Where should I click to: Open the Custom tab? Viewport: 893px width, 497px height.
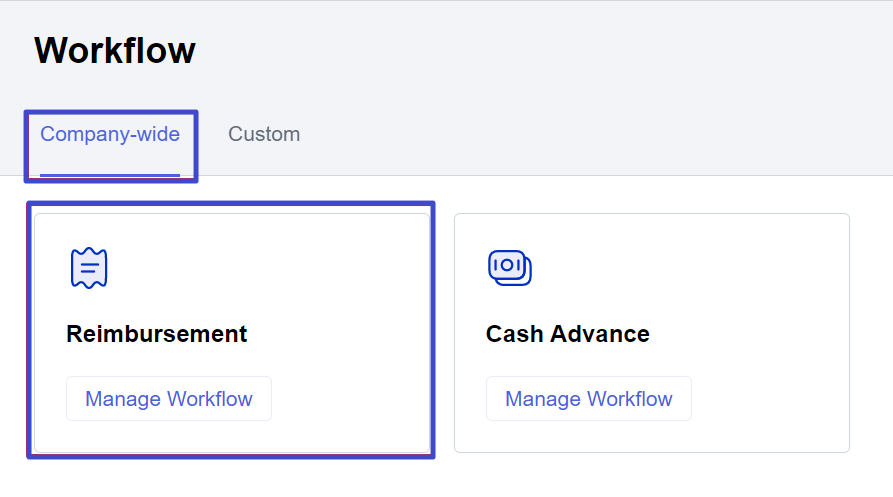(264, 134)
